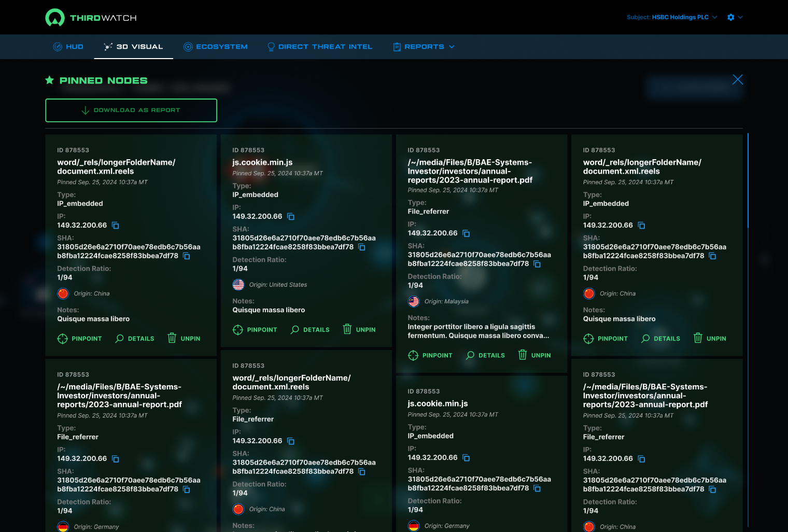Expand the Reports menu
Viewport: 788px width, 532px height.
pyautogui.click(x=424, y=47)
